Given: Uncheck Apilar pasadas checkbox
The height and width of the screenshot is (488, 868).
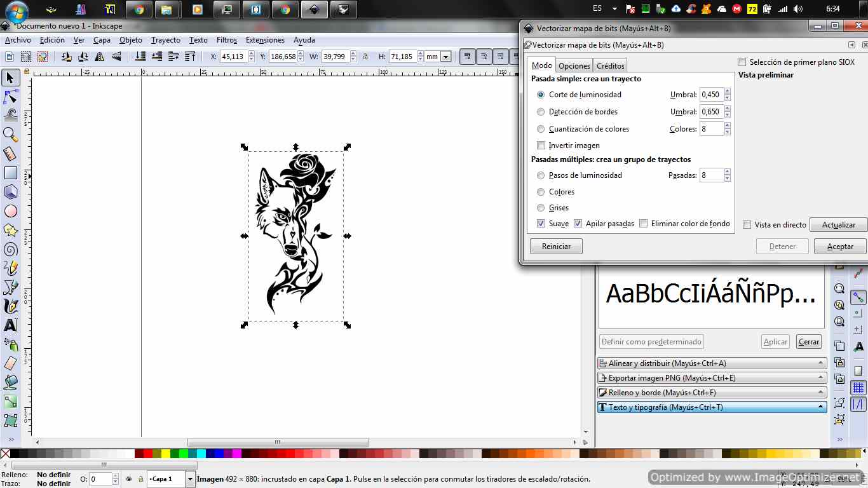Looking at the screenshot, I should pyautogui.click(x=578, y=224).
